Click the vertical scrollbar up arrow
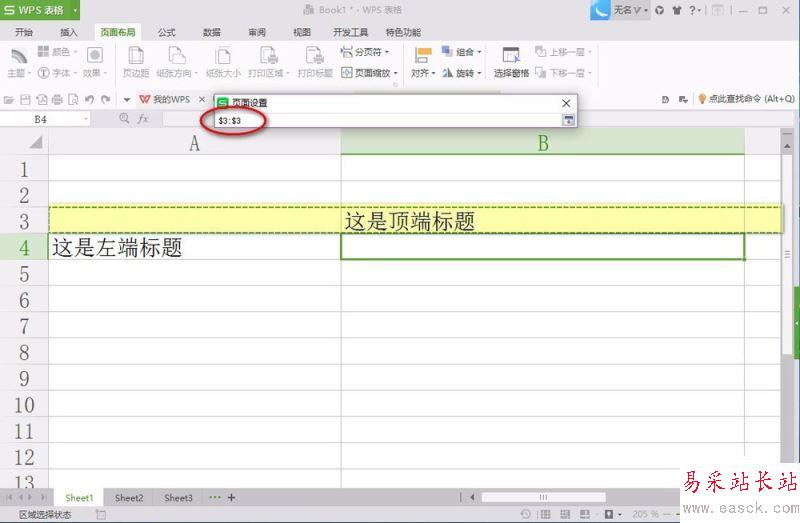Viewport: 800px width, 523px height. point(787,146)
